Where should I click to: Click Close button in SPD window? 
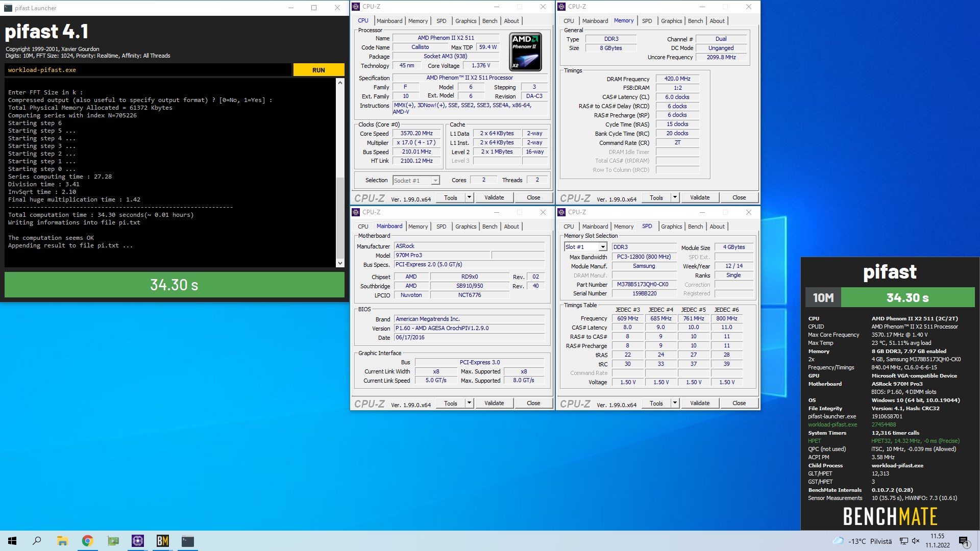739,403
